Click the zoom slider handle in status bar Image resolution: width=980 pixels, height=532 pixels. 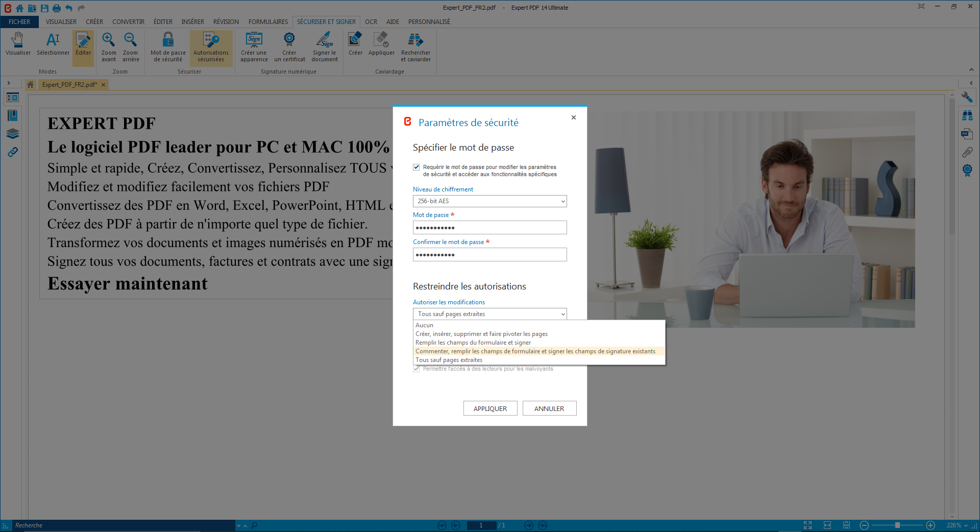[x=897, y=525]
